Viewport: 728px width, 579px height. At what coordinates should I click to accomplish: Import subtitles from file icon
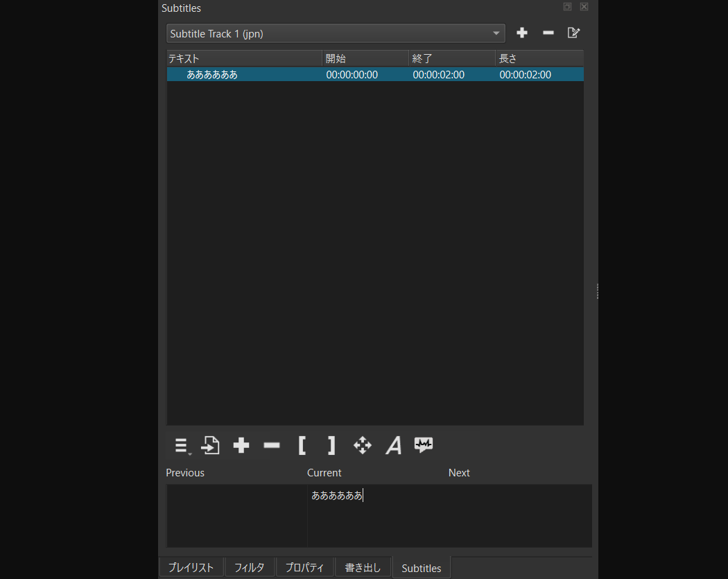[x=210, y=446]
